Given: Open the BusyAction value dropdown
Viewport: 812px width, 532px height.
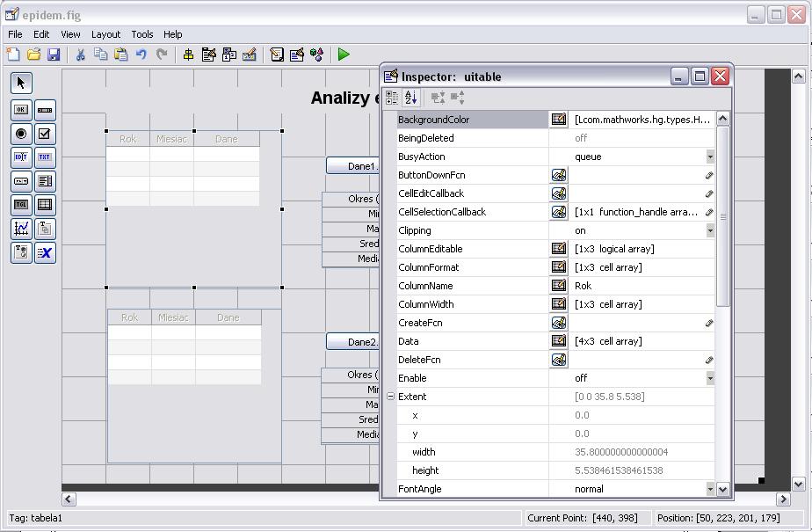Looking at the screenshot, I should pos(710,157).
